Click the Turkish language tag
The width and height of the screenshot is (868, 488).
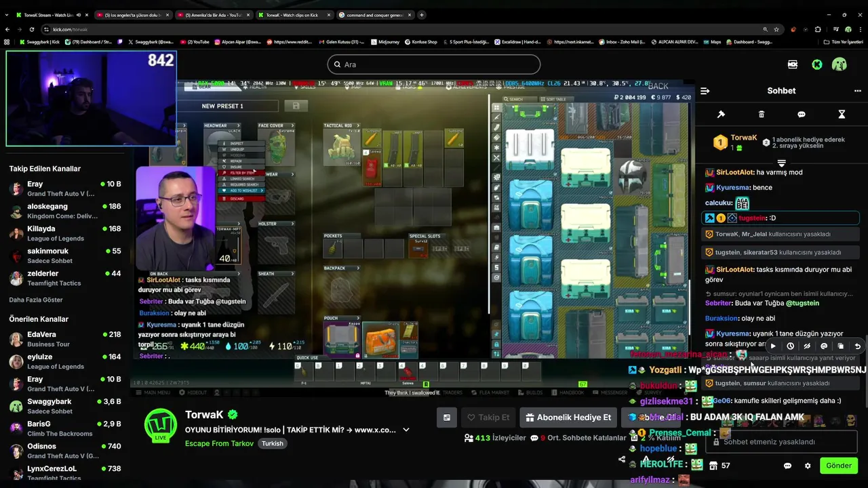(x=273, y=443)
